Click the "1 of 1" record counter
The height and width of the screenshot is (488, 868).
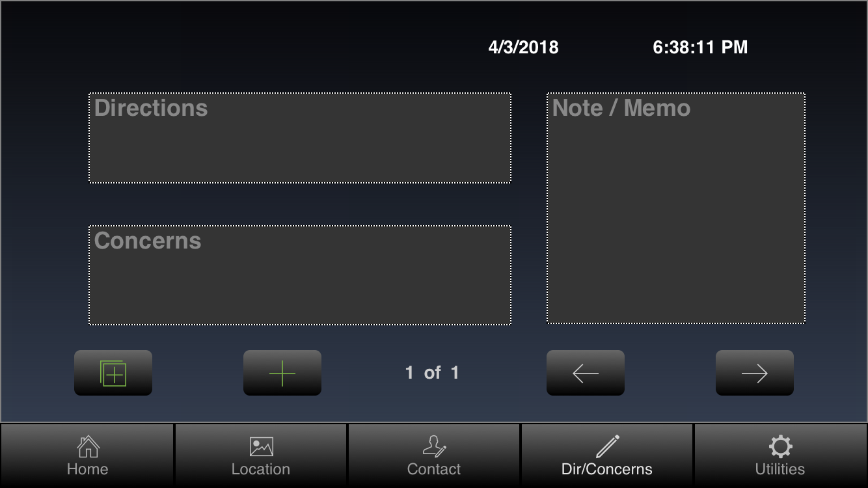[x=432, y=373]
